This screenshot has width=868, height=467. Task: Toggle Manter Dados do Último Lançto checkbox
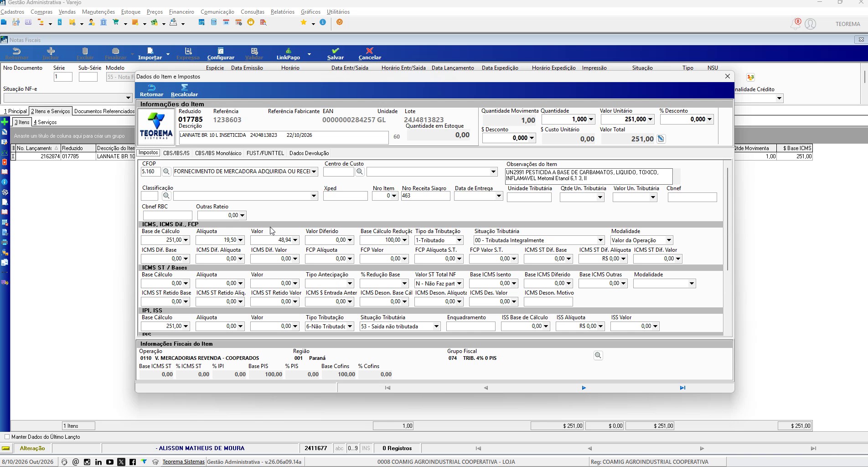(x=7, y=437)
